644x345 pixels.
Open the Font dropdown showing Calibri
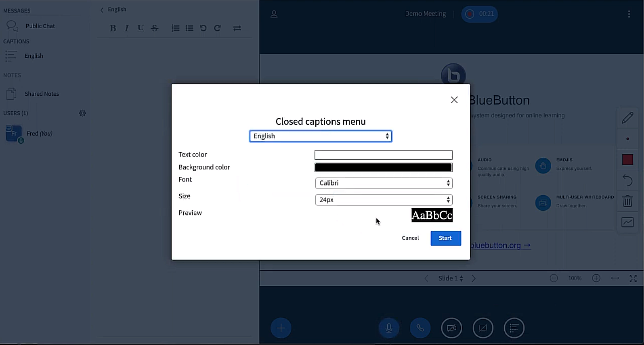pos(384,183)
